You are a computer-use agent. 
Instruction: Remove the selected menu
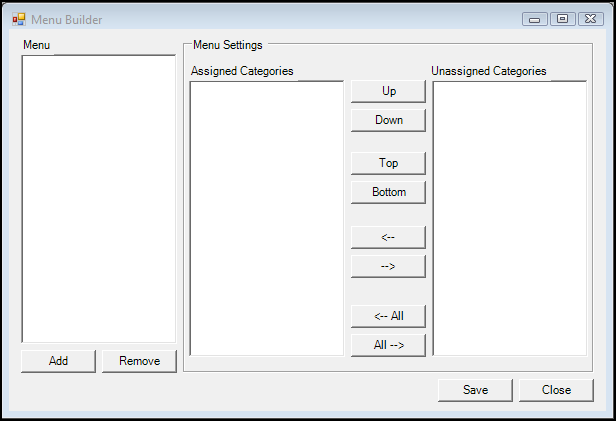click(139, 361)
